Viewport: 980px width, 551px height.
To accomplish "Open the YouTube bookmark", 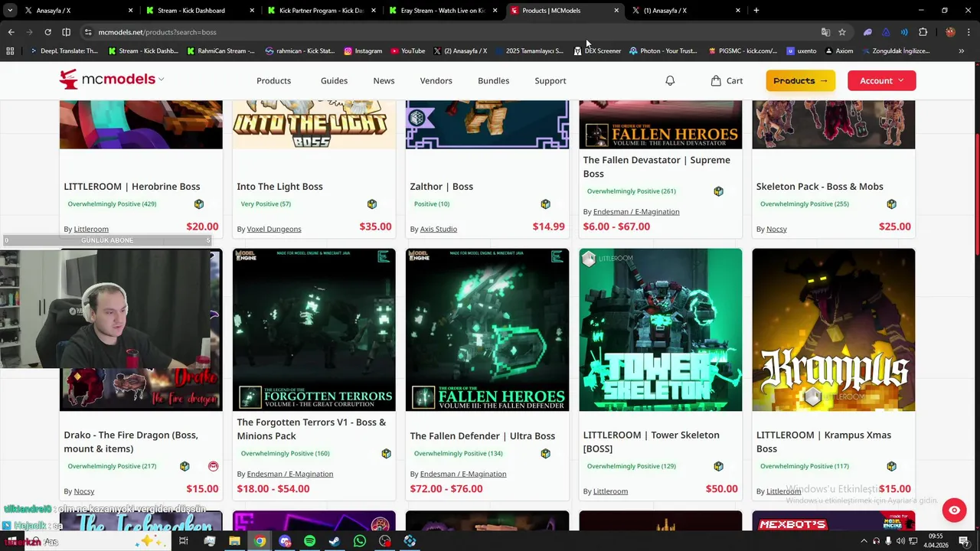I will [x=407, y=51].
